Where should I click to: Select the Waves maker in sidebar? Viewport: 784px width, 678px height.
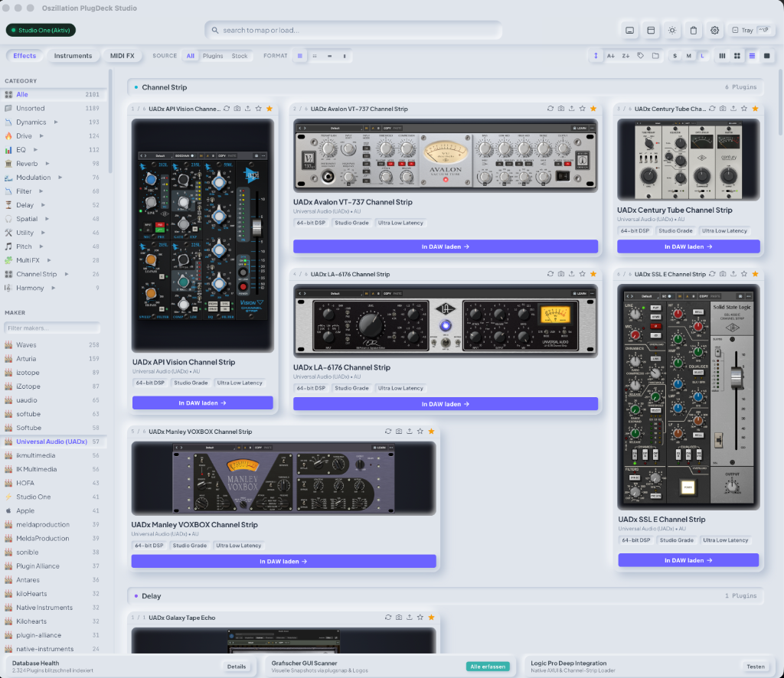click(x=53, y=345)
